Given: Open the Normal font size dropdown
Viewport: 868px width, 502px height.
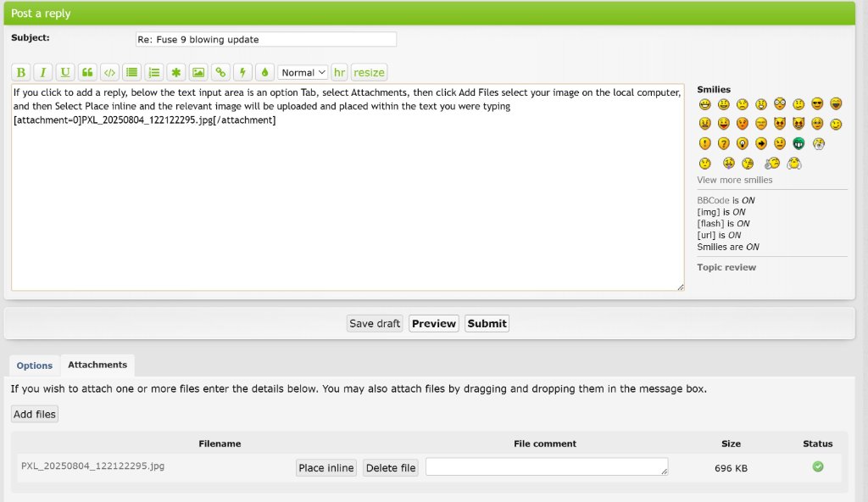Looking at the screenshot, I should [x=303, y=73].
